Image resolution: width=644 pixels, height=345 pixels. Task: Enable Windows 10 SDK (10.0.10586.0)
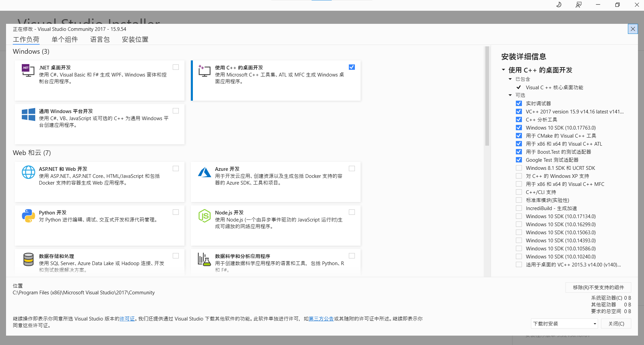coord(519,248)
